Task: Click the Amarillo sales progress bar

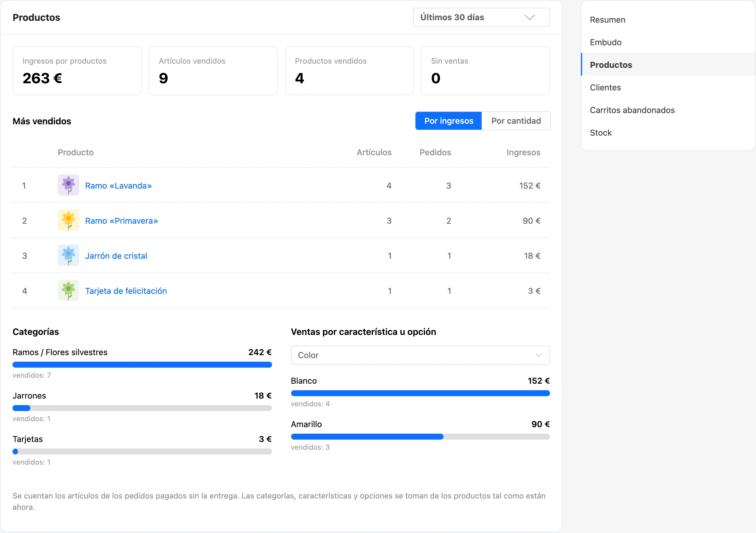Action: coord(420,437)
